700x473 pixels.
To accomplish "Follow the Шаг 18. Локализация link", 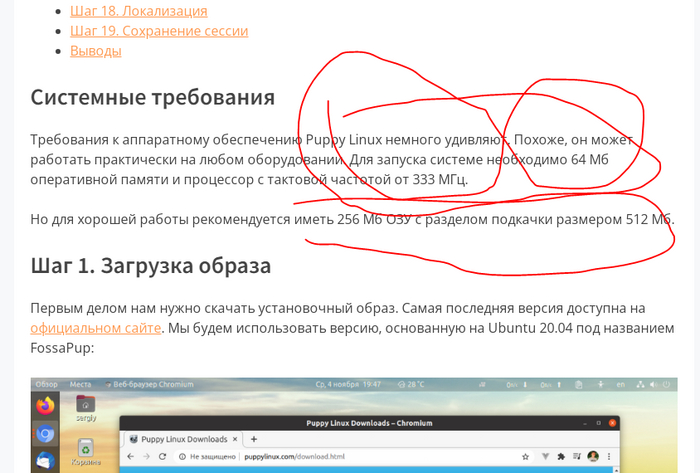I will click(x=139, y=11).
